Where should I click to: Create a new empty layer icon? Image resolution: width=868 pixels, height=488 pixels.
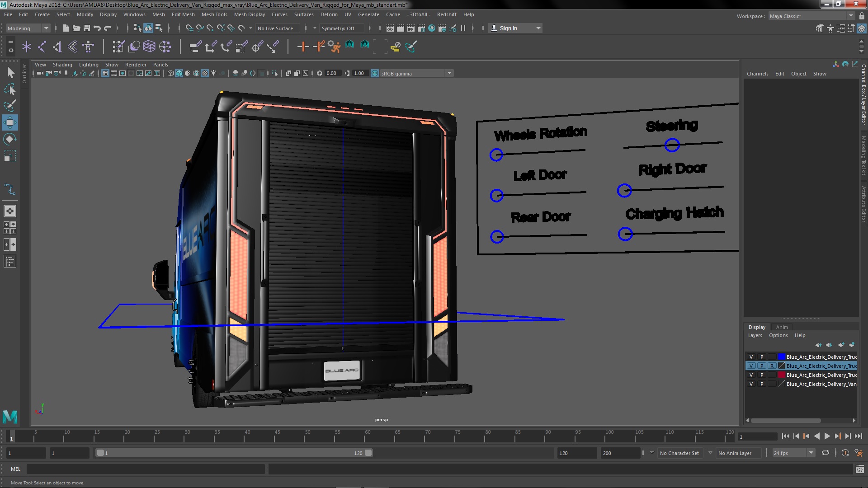(840, 345)
